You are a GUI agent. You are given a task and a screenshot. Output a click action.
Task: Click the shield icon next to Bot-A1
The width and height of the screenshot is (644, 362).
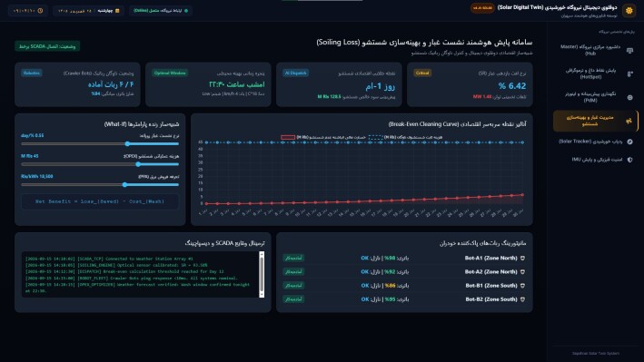click(522, 259)
